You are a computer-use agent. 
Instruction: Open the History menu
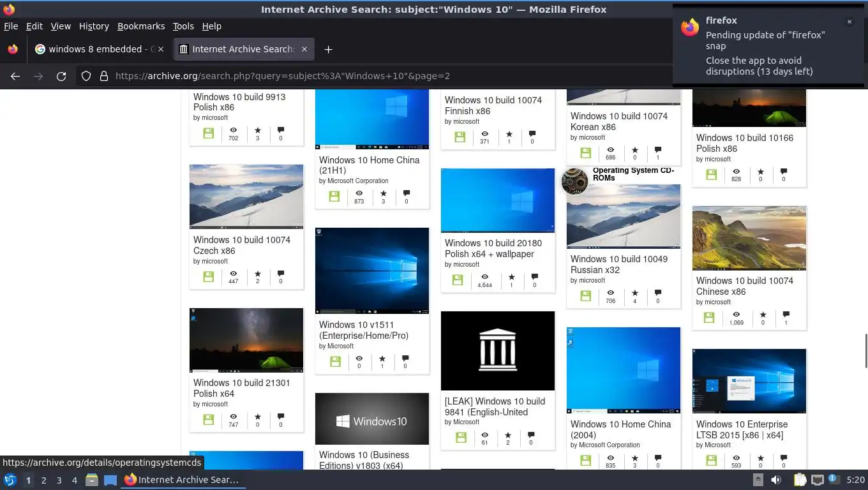tap(94, 26)
